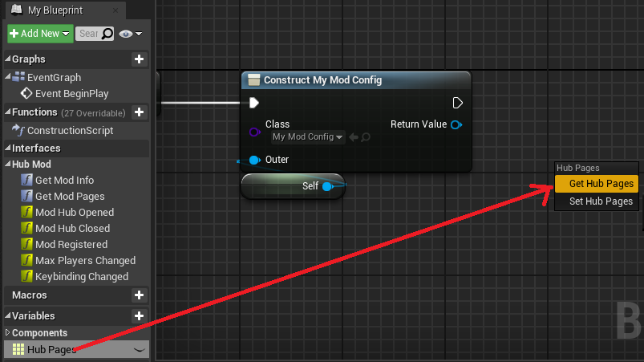The width and height of the screenshot is (644, 362).
Task: Select Max Players Changed event
Action: [x=85, y=261]
